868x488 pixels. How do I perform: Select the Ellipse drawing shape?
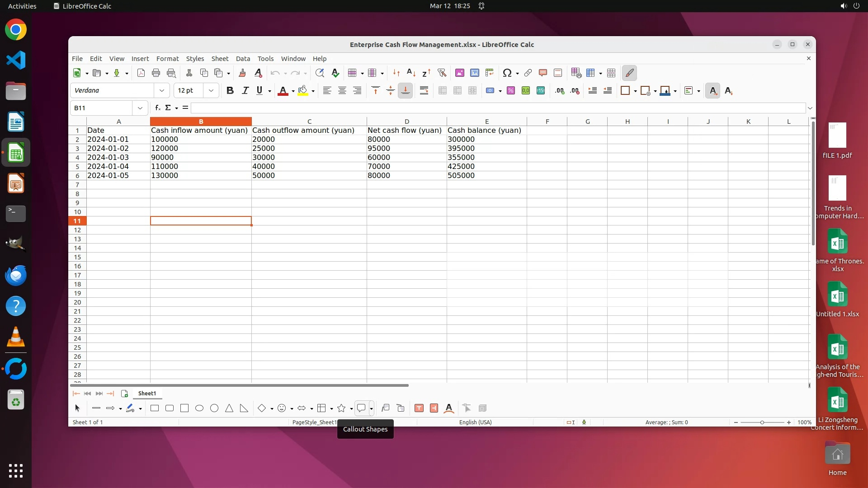[x=199, y=408]
